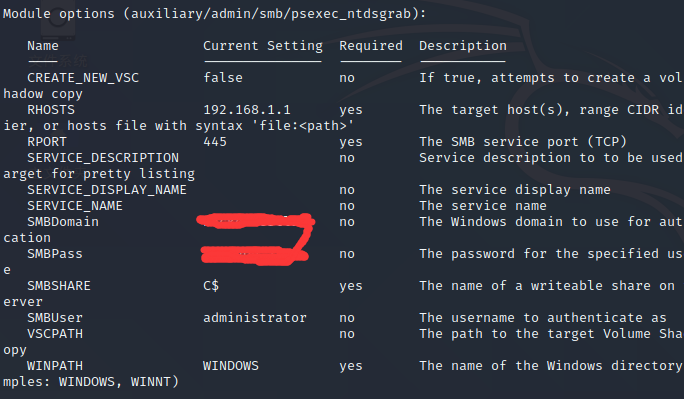Click the SMBUser value administrator
Viewport: 684px width, 399px height.
pyautogui.click(x=255, y=318)
